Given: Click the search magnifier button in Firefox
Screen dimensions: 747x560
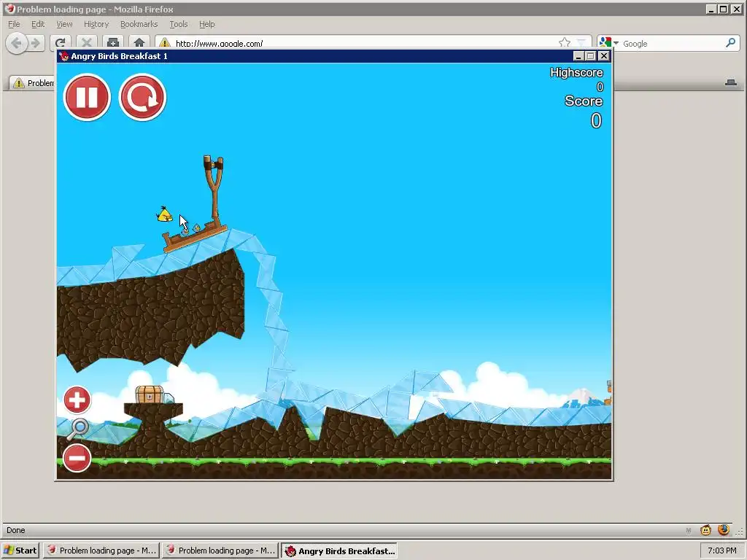Looking at the screenshot, I should 730,43.
